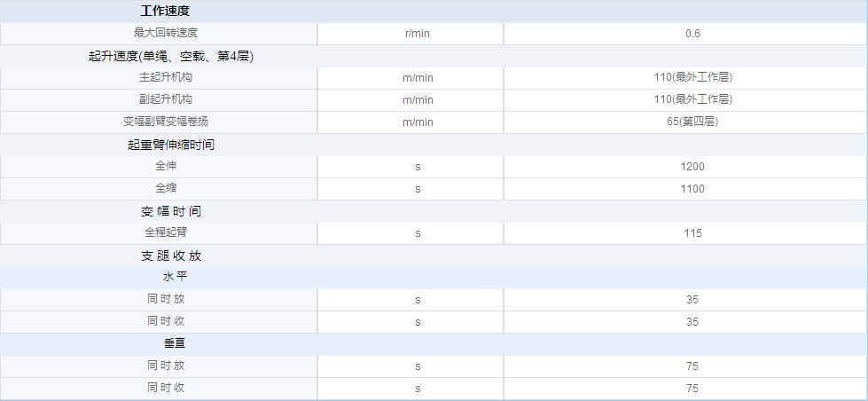Screen dimensions: 868x401
Task: Select the 全伸 row label
Action: tap(166, 166)
